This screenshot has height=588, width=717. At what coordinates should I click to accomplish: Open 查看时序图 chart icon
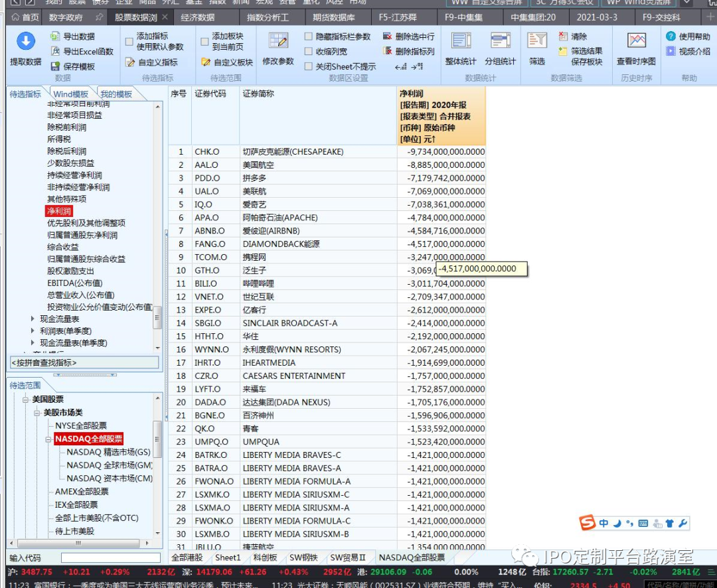coord(636,41)
